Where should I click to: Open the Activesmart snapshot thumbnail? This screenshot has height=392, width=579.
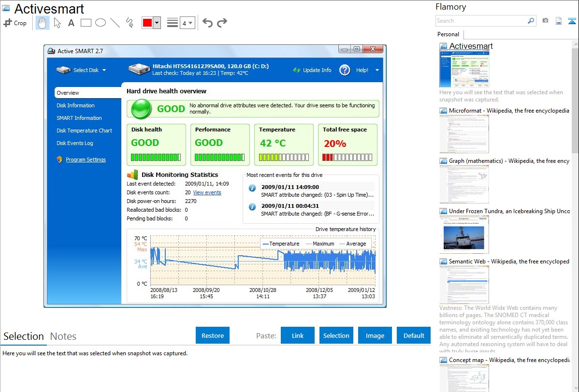pyautogui.click(x=464, y=69)
